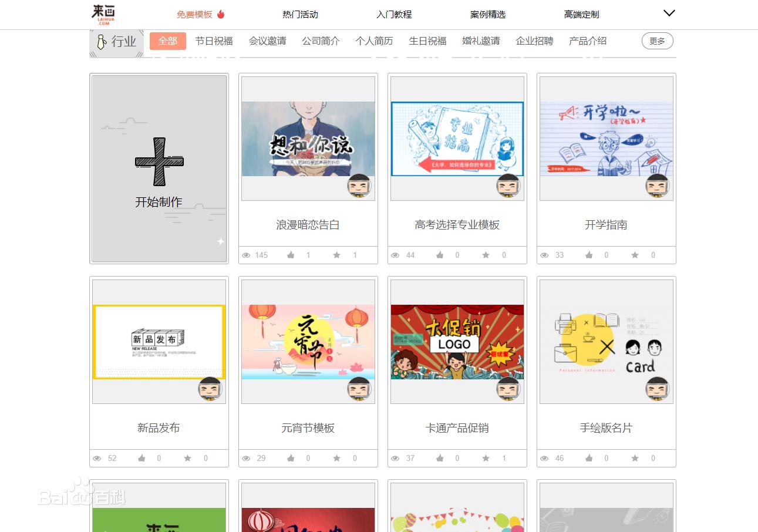Screen dimensions: 758x532
Task: Open the 元宵节模板 template thumbnail
Action: click(x=308, y=342)
